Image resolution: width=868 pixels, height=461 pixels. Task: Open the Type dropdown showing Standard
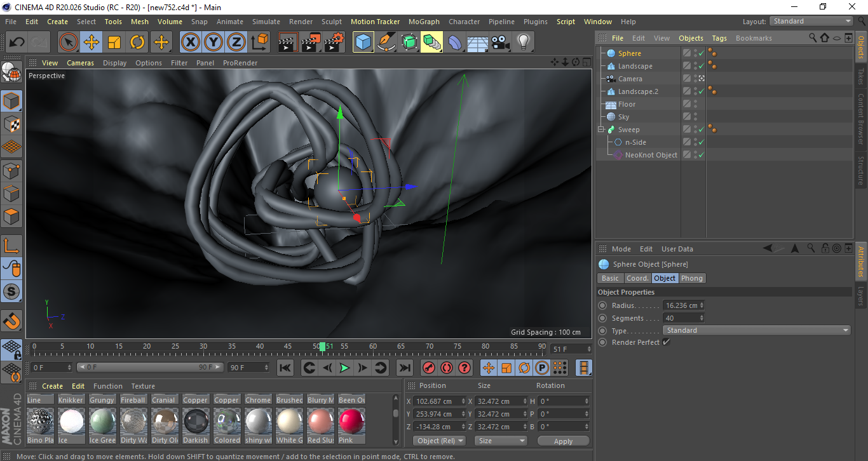[756, 330]
